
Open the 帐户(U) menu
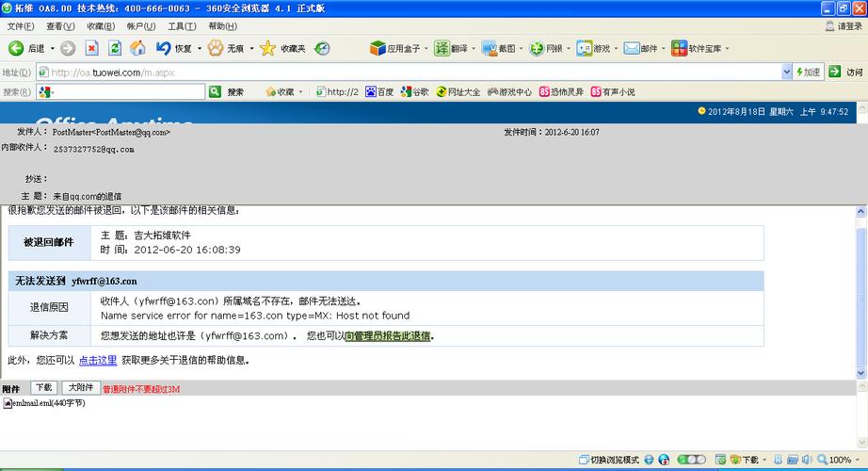[x=141, y=26]
